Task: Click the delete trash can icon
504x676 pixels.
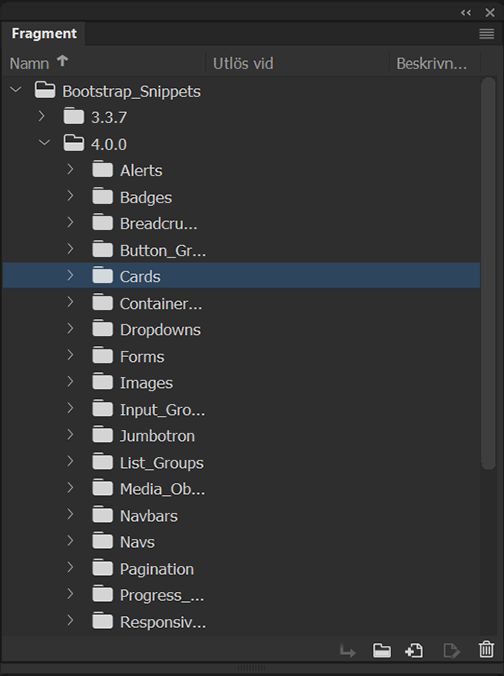Action: click(x=486, y=649)
